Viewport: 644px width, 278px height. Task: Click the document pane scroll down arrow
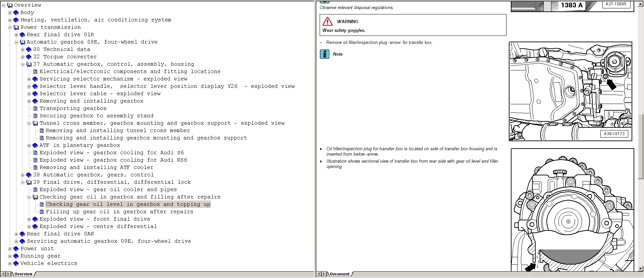coord(641,269)
